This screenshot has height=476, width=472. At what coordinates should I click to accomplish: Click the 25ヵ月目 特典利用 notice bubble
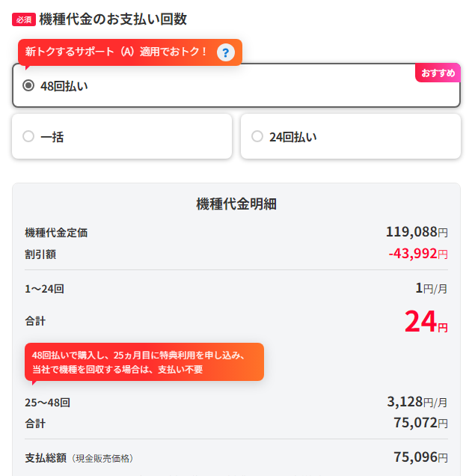pyautogui.click(x=144, y=361)
